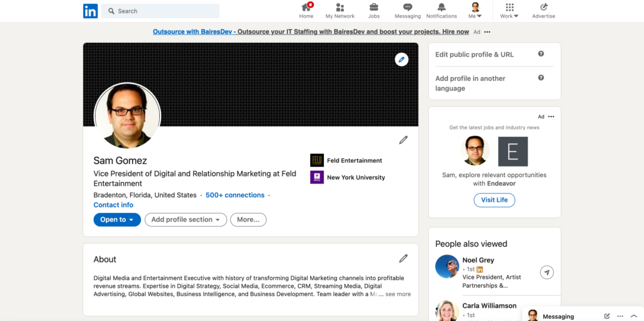Open Carla Williamson's profile
Screen dimensions: 644x321
point(489,306)
